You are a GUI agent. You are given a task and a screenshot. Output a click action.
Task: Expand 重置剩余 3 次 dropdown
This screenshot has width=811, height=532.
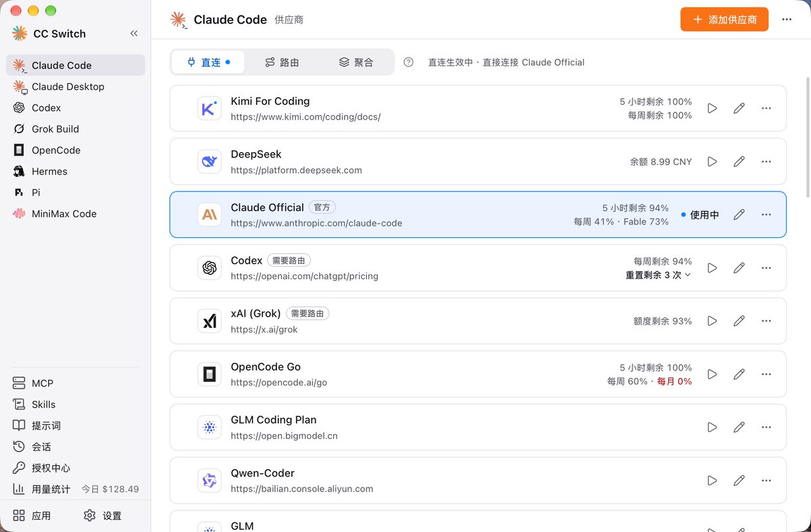(658, 275)
